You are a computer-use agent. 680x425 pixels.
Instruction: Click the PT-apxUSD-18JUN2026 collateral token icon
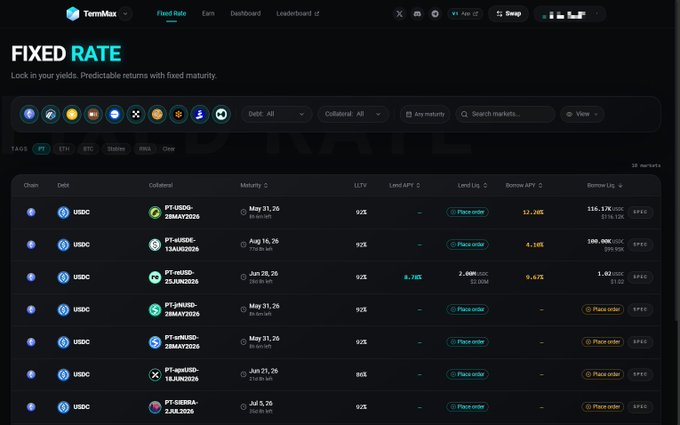[155, 375]
